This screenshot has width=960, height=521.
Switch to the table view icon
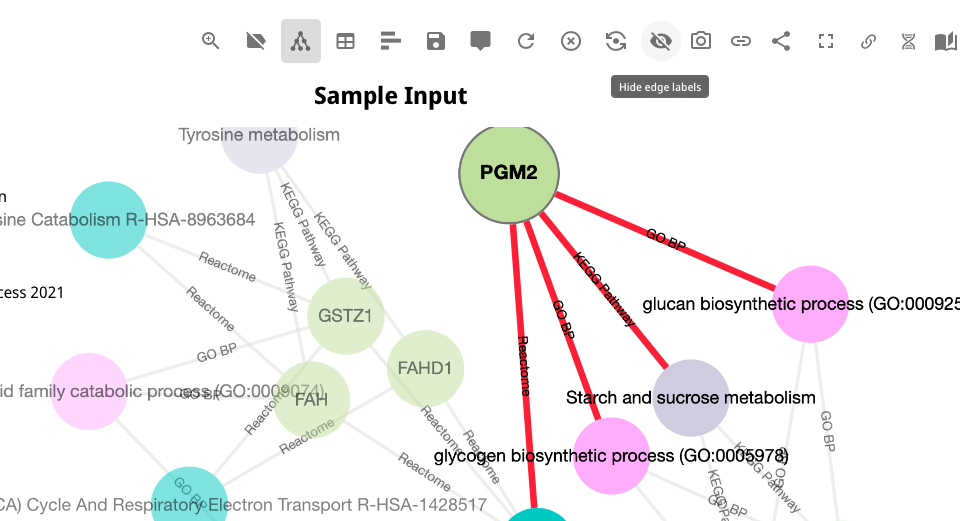pos(345,41)
